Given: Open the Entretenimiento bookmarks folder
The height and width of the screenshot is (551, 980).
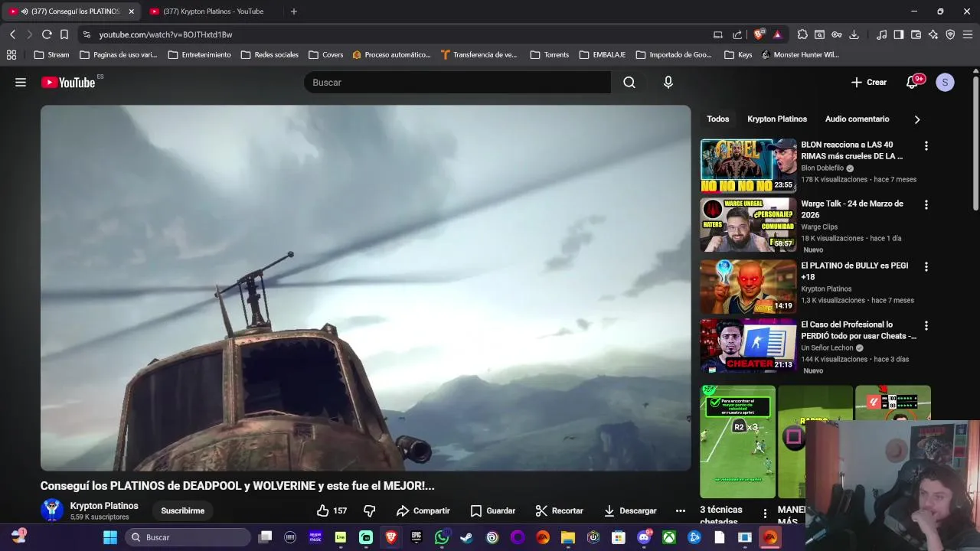Looking at the screenshot, I should [199, 55].
